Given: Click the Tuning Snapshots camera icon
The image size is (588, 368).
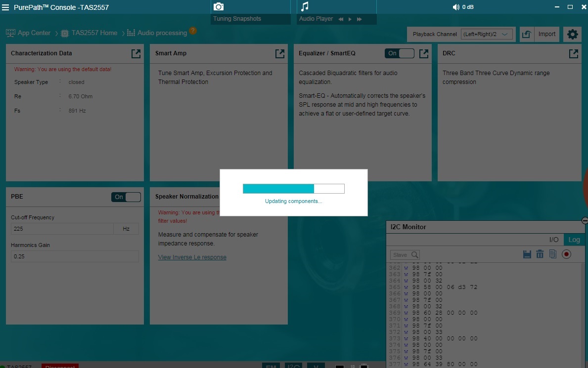Looking at the screenshot, I should (x=218, y=7).
